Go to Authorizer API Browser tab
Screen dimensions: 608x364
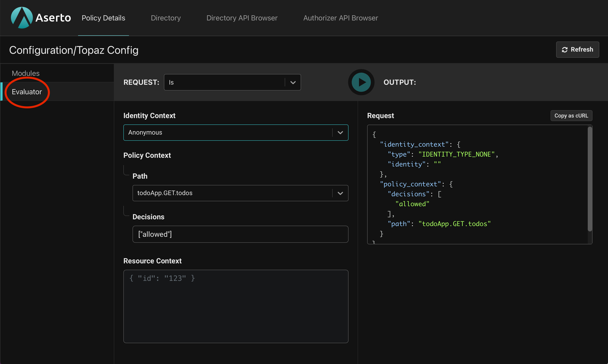click(x=341, y=18)
